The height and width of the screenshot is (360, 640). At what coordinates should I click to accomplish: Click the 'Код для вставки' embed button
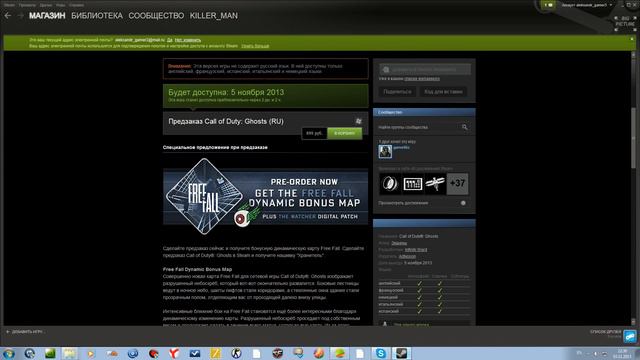[x=443, y=92]
